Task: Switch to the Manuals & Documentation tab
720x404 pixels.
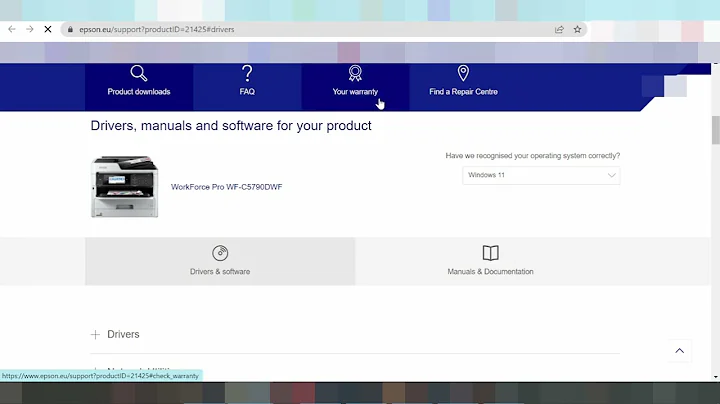Action: pos(490,261)
